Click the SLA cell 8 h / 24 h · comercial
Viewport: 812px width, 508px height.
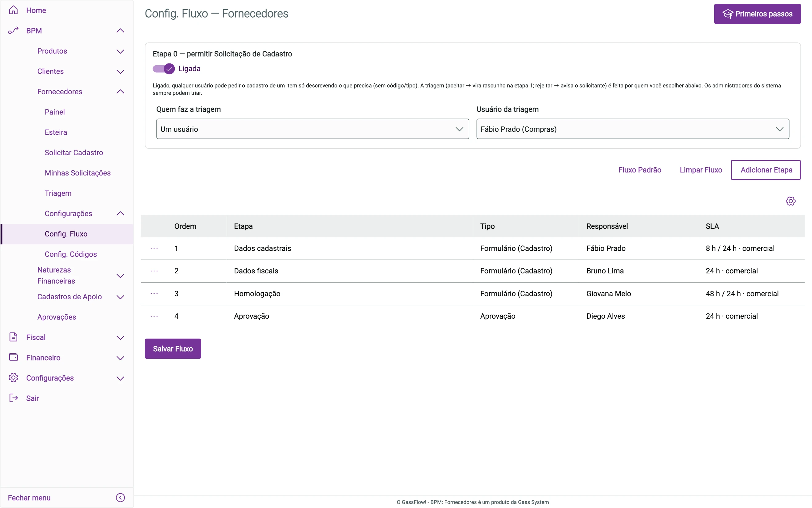tap(740, 248)
